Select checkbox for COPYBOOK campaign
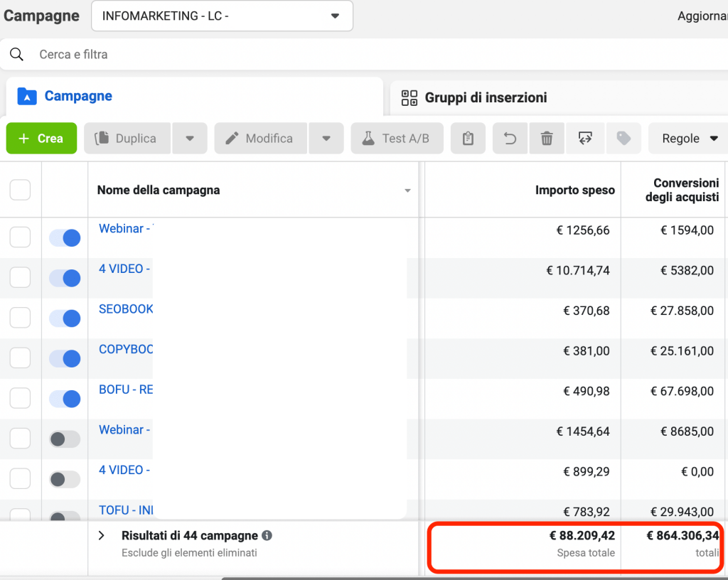 (x=20, y=358)
